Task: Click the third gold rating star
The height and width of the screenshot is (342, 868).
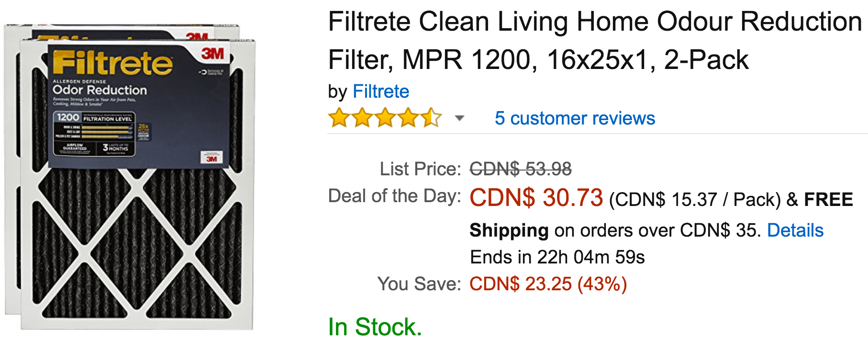Action: (385, 117)
